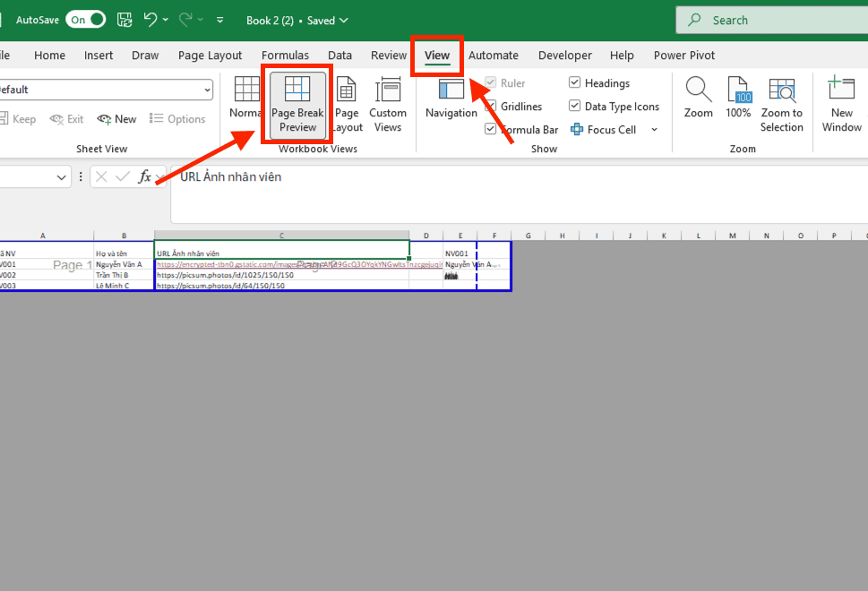The image size is (868, 591).
Task: Open the Automate tab
Action: [494, 56]
